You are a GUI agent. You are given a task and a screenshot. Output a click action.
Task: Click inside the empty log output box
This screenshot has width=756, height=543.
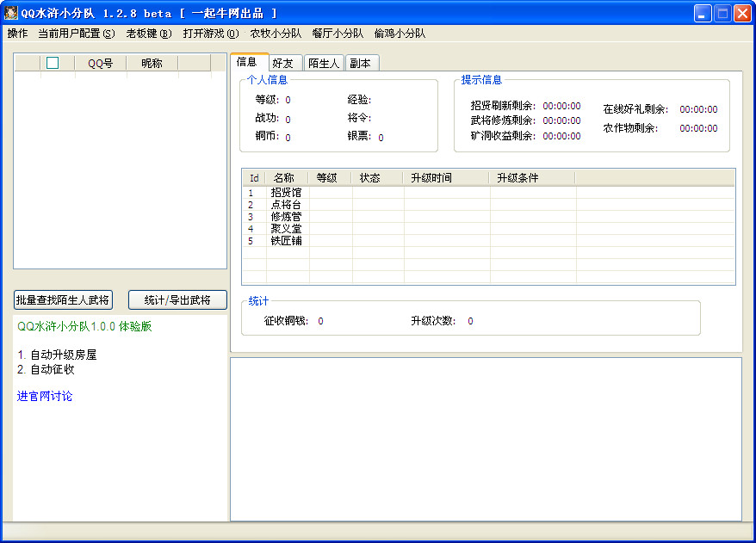coord(486,439)
